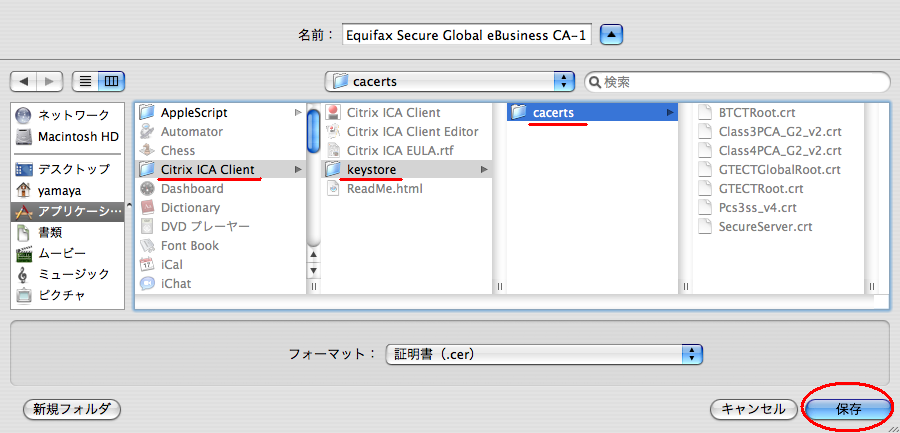The image size is (900, 433).
Task: Expand the cacerts folder arrow
Action: click(670, 113)
